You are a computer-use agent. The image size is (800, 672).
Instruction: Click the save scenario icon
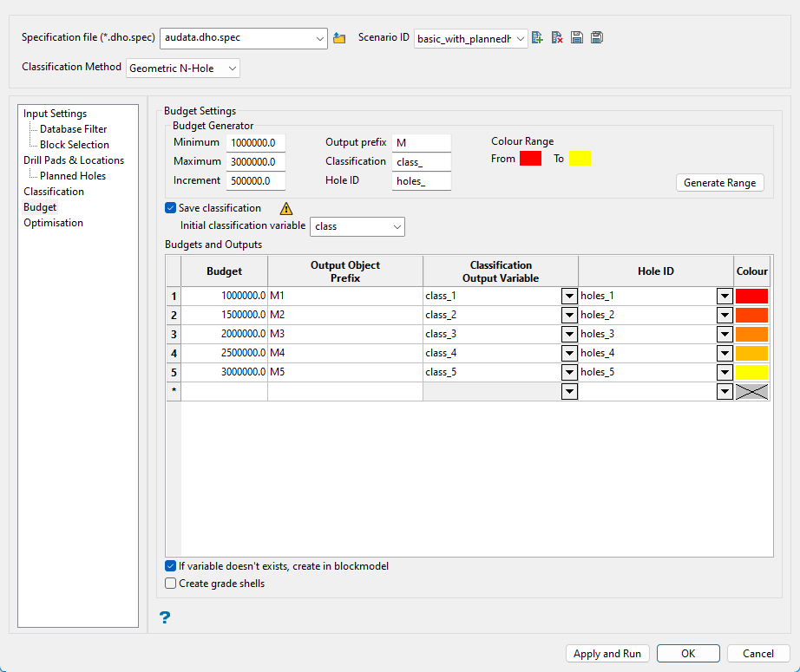(577, 38)
